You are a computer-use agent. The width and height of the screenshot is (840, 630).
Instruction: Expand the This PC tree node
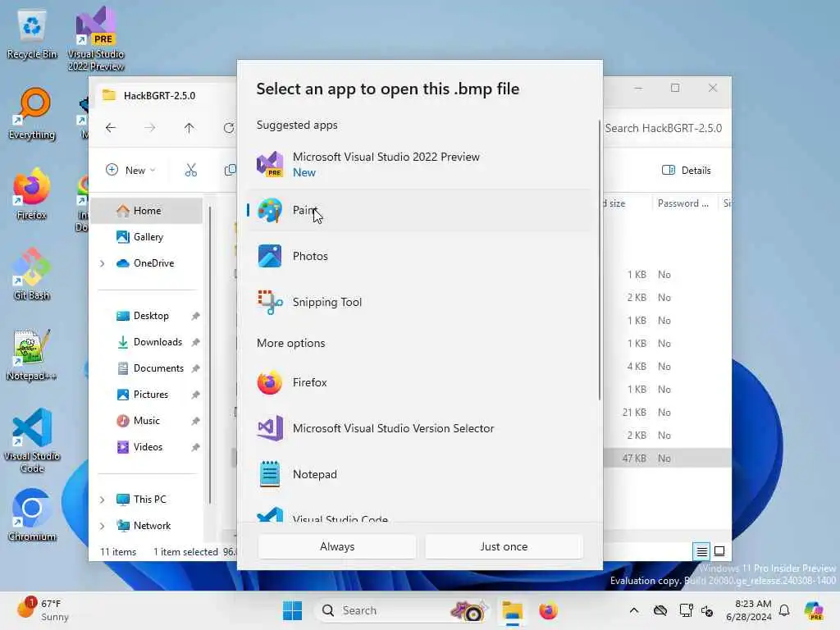(x=103, y=500)
